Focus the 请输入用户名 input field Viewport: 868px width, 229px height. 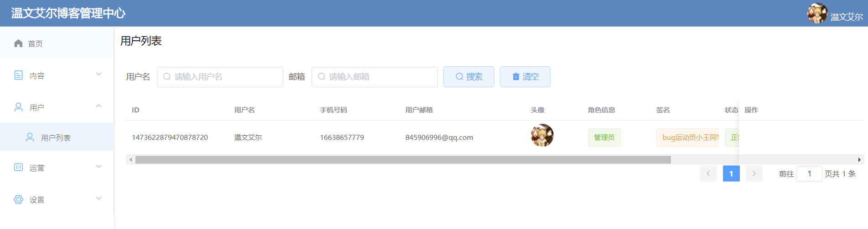coord(220,77)
